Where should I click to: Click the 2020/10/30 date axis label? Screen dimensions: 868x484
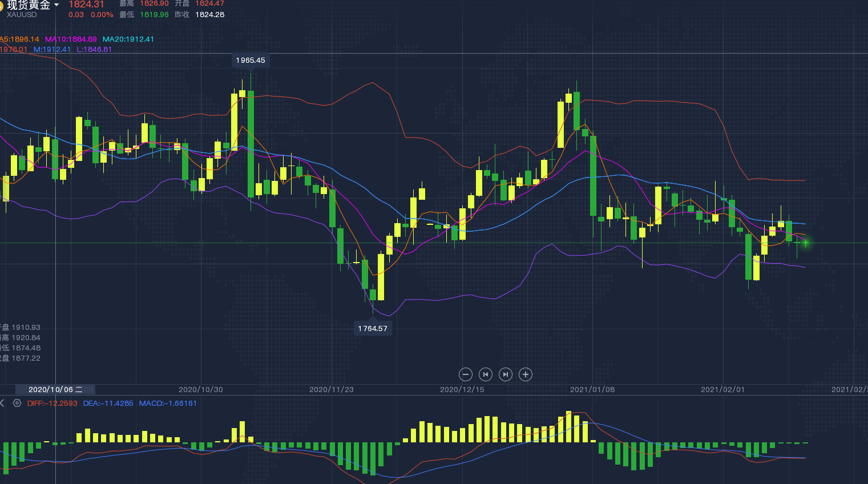pos(201,389)
